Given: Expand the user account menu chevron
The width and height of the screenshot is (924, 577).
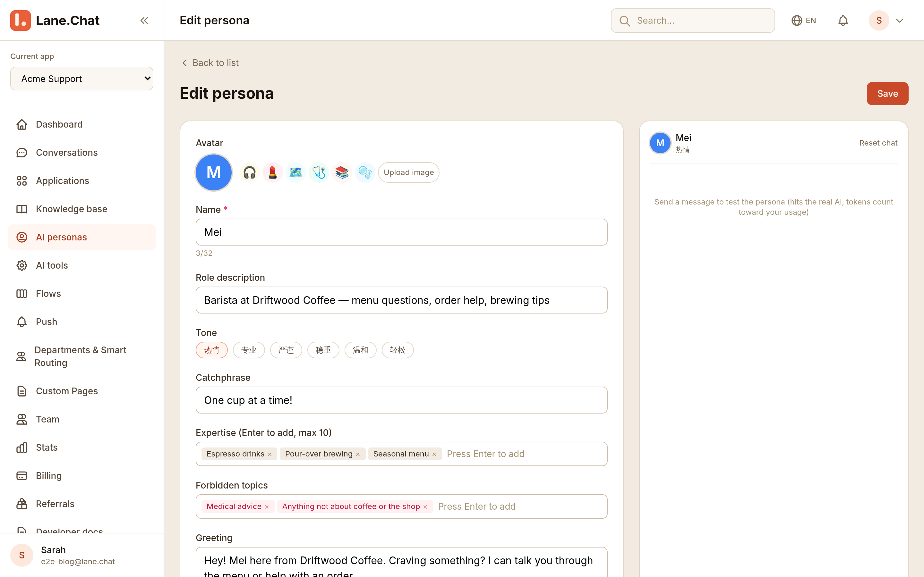Looking at the screenshot, I should [x=900, y=21].
